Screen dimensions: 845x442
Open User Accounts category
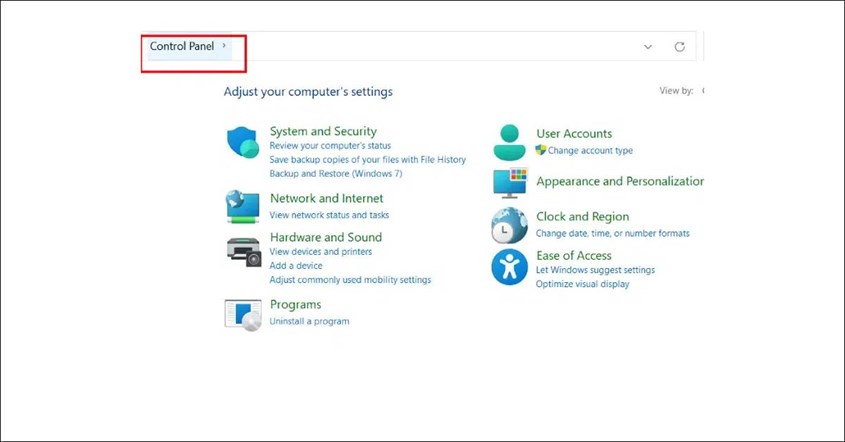pyautogui.click(x=574, y=133)
